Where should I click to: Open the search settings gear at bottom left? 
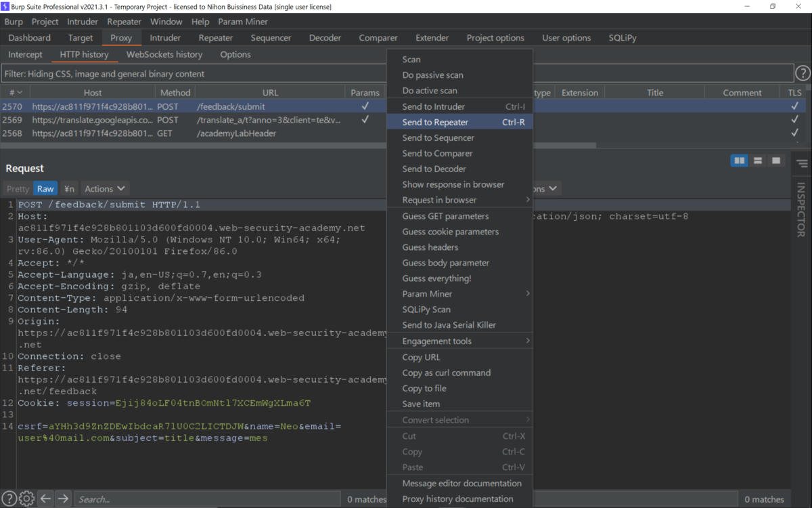[x=26, y=499]
